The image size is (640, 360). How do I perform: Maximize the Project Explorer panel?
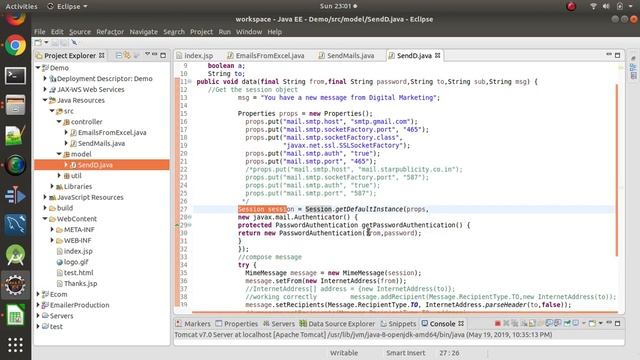click(x=163, y=55)
